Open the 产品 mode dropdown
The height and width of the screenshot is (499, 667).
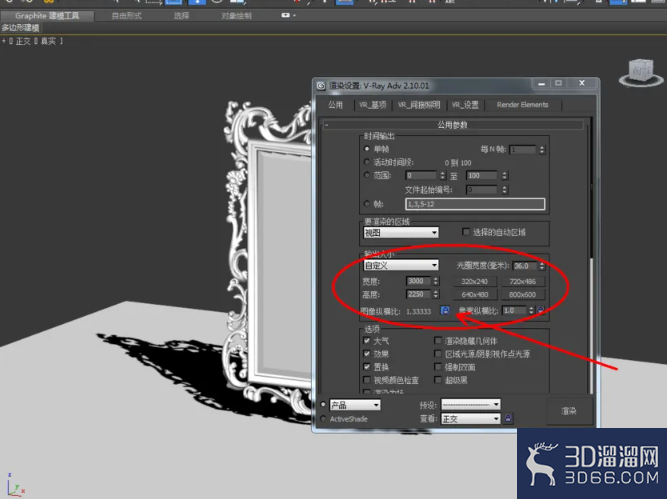coord(355,405)
